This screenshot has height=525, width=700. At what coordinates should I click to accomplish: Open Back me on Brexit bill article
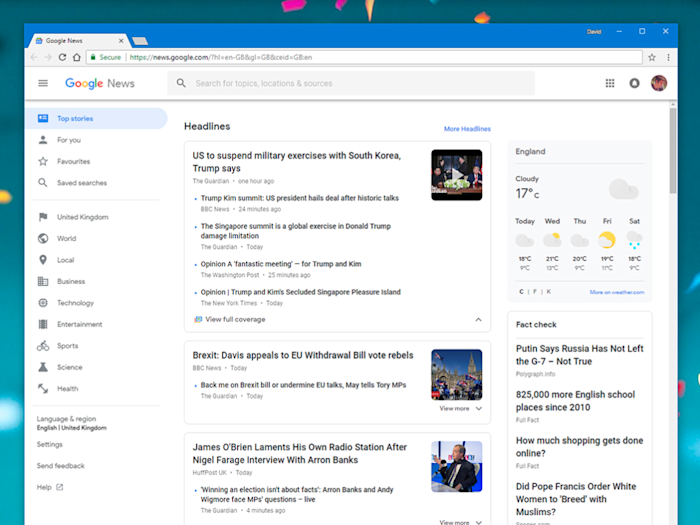pyautogui.click(x=303, y=385)
